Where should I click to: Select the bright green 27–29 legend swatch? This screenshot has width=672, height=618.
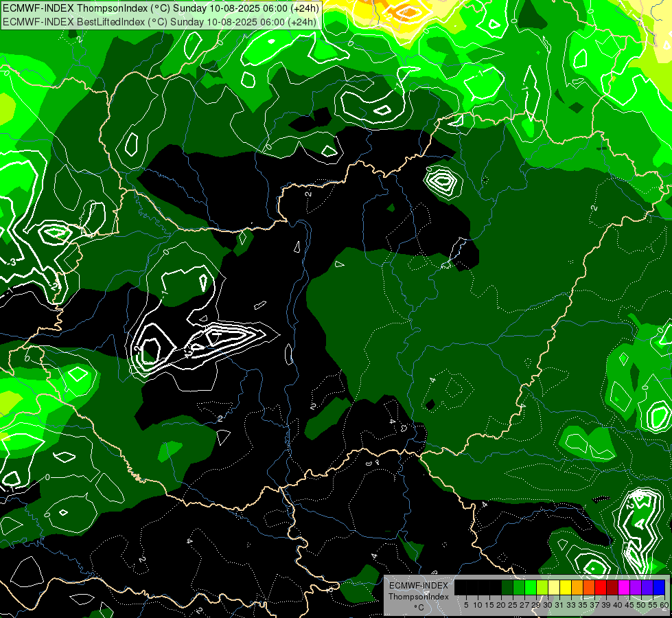(x=531, y=587)
